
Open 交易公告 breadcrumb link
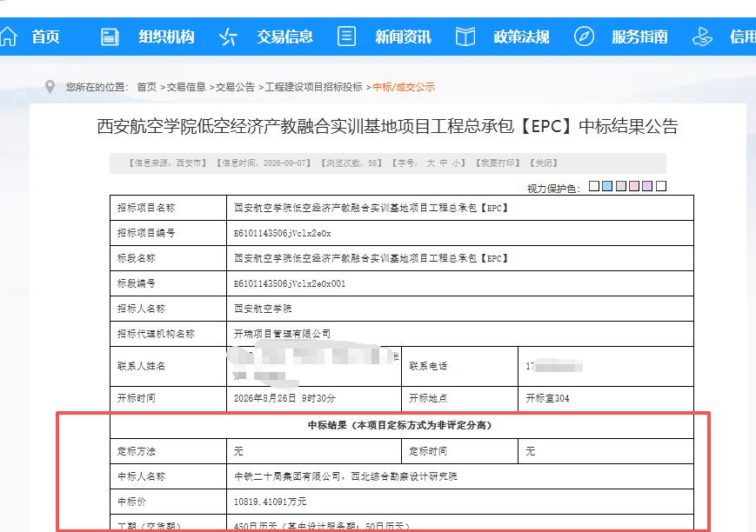click(235, 87)
